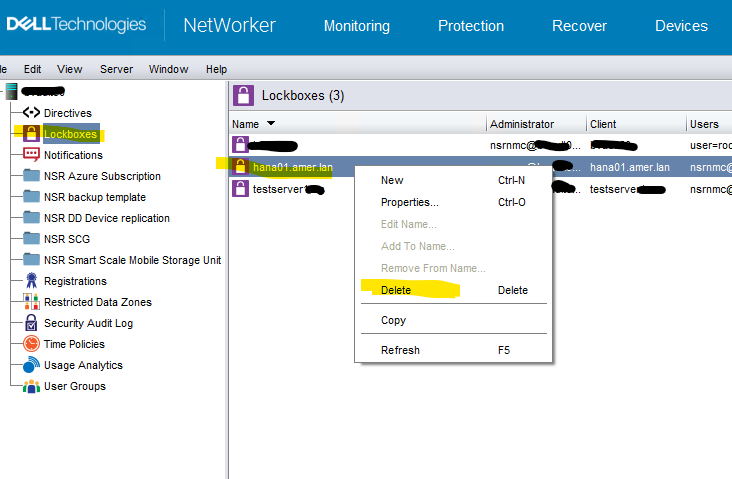The image size is (732, 479).
Task: Click the NSR backup template folder icon
Action: 31,197
